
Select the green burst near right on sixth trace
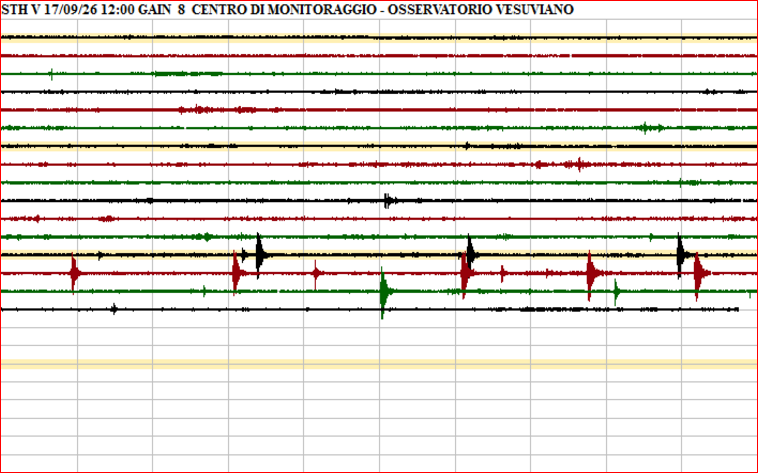click(x=650, y=128)
